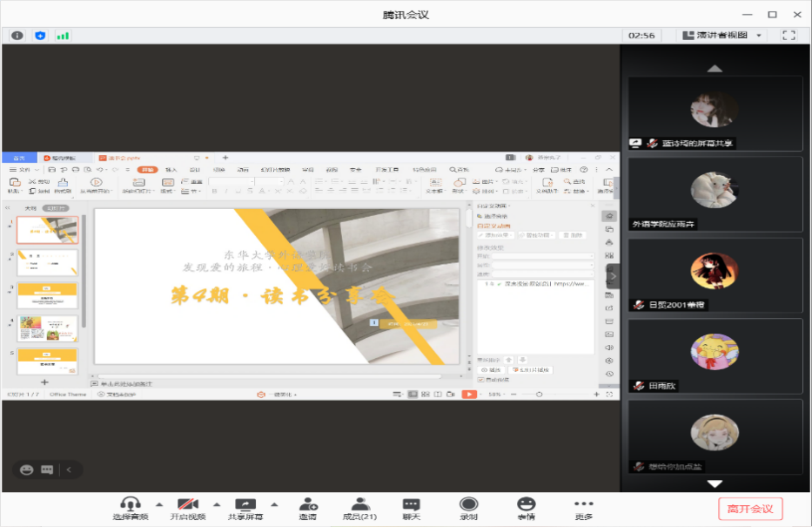Open the 聊天 chat panel
The height and width of the screenshot is (527, 812).
(412, 508)
